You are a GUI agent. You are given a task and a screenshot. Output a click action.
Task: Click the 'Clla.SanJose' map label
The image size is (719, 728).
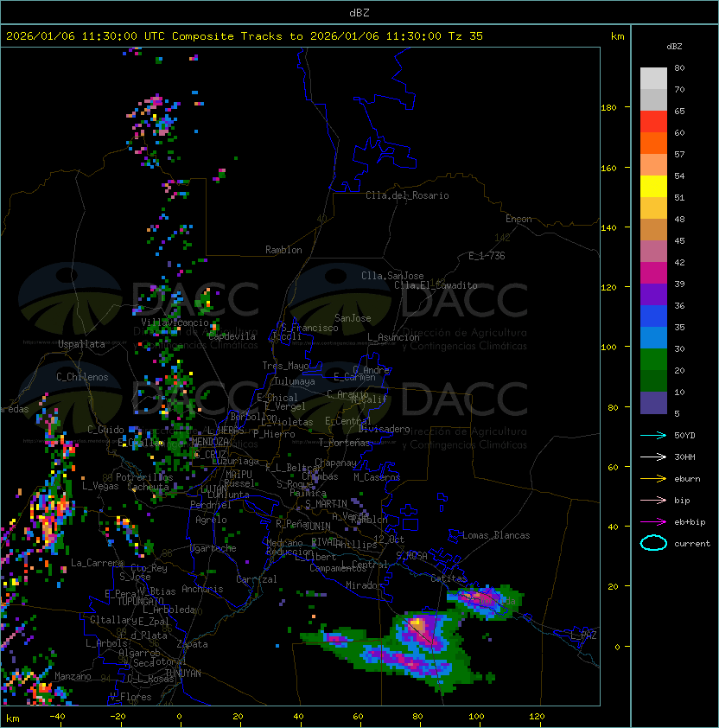coord(392,276)
